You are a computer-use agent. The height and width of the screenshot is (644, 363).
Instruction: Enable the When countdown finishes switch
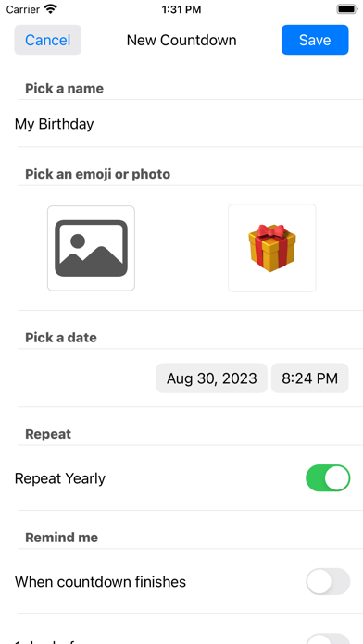[328, 582]
